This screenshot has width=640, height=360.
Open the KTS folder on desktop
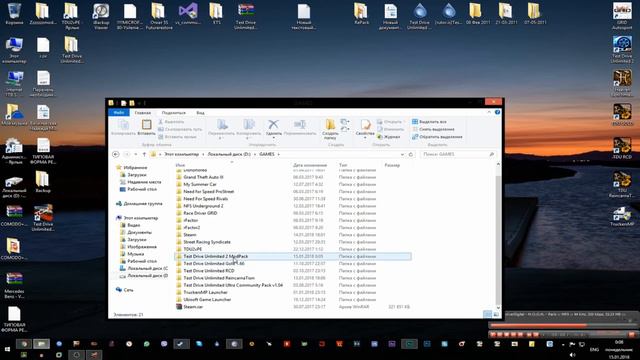coord(216,13)
